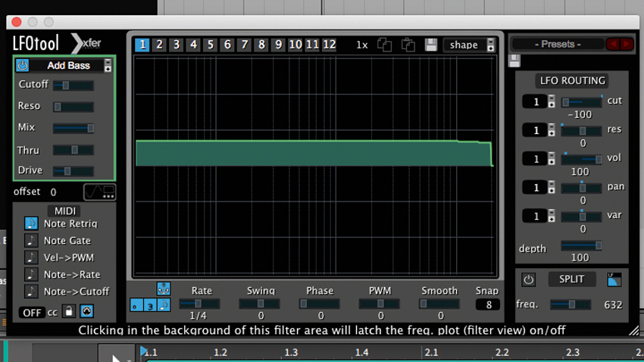Toggle the filter power button beside Add Bass
The image size is (644, 362).
point(22,65)
